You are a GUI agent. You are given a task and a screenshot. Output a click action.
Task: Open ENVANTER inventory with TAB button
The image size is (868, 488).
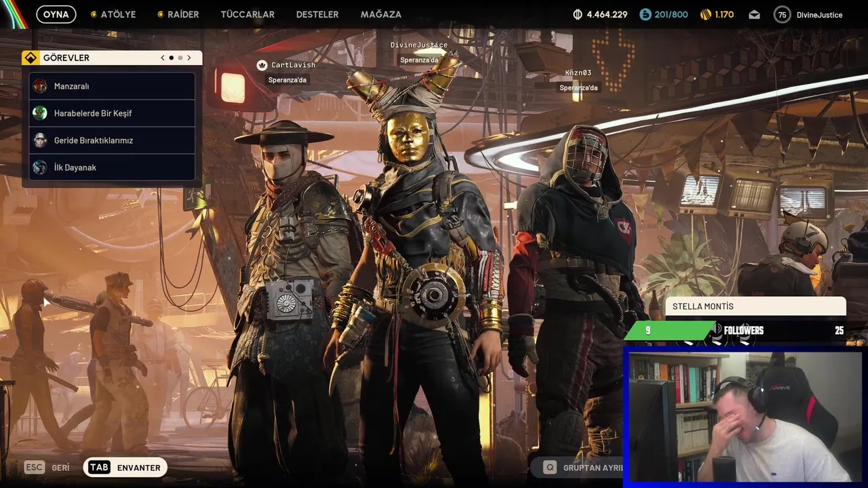(x=125, y=467)
